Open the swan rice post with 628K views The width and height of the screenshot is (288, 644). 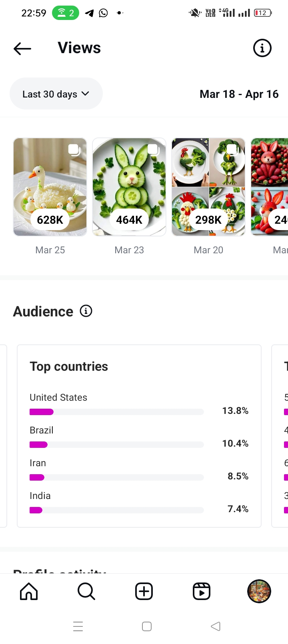[50, 187]
